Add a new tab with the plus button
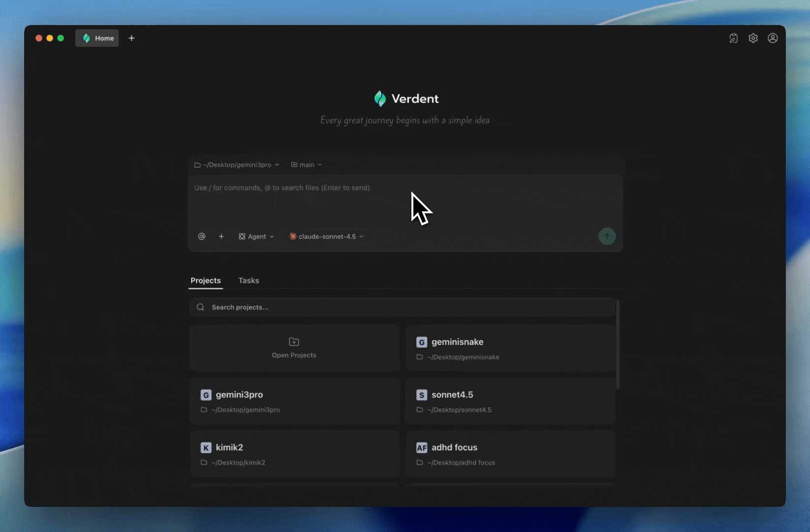This screenshot has height=532, width=810. (x=132, y=38)
